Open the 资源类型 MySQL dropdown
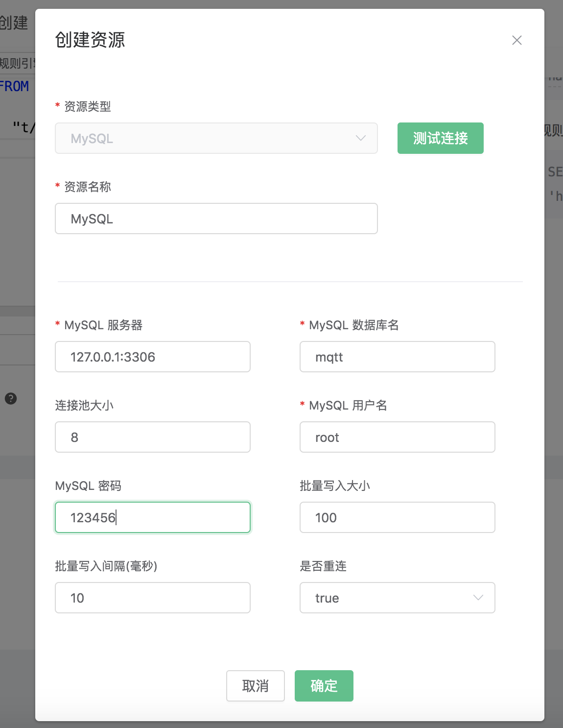The height and width of the screenshot is (728, 563). [x=216, y=138]
